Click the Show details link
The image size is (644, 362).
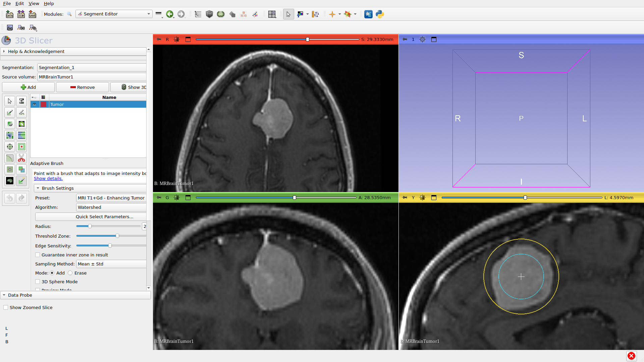tap(48, 178)
